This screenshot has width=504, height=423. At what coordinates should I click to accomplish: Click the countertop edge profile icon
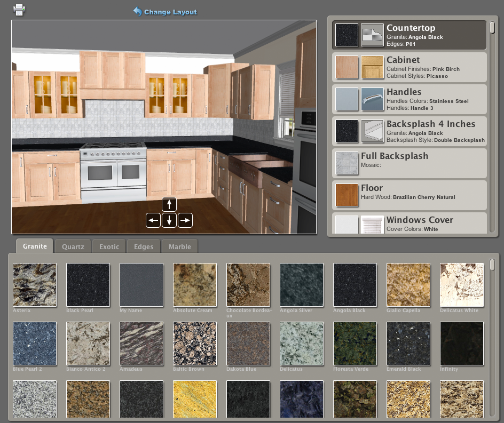click(372, 35)
